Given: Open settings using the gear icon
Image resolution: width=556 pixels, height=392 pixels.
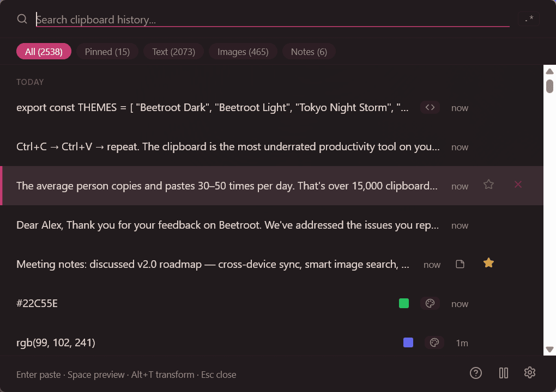Looking at the screenshot, I should [x=529, y=373].
